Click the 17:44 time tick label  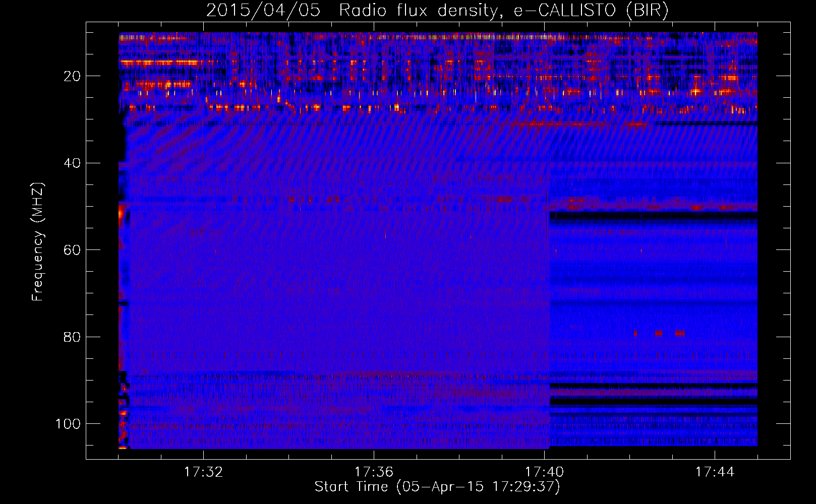coord(715,472)
